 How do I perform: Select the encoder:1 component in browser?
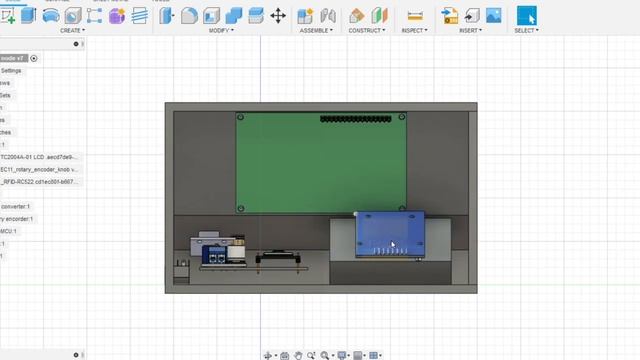pos(17,219)
